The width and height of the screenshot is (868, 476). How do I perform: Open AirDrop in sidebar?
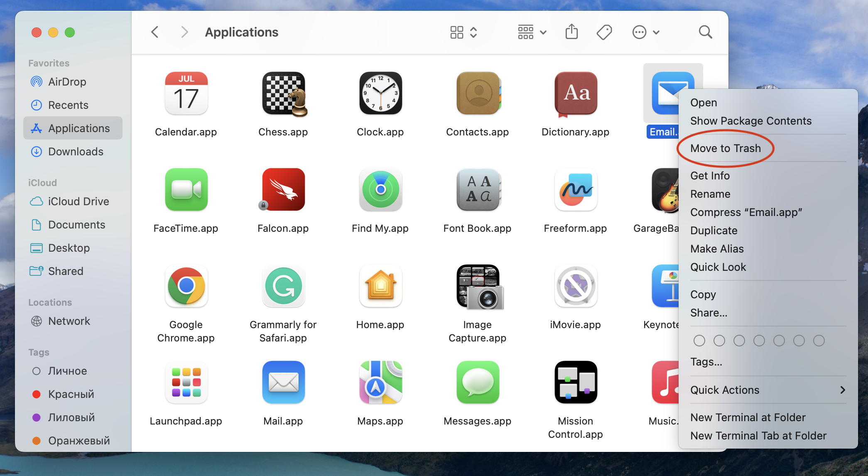pos(73,82)
